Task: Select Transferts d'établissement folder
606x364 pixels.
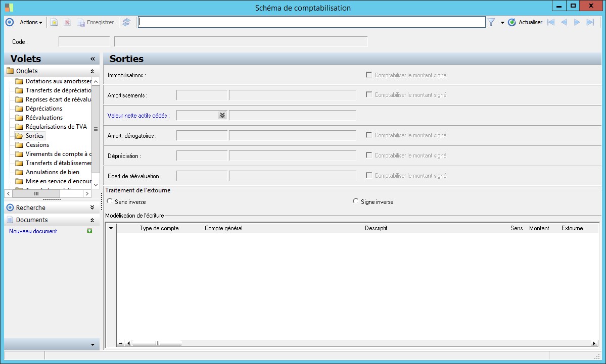Action: 58,163
